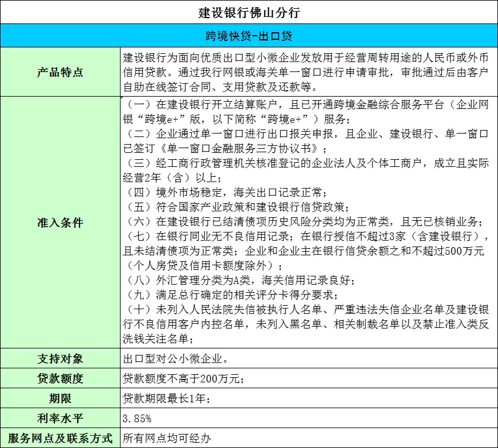Click condition (八) 外汇管理分类为A类
498x448 pixels.
240,280
